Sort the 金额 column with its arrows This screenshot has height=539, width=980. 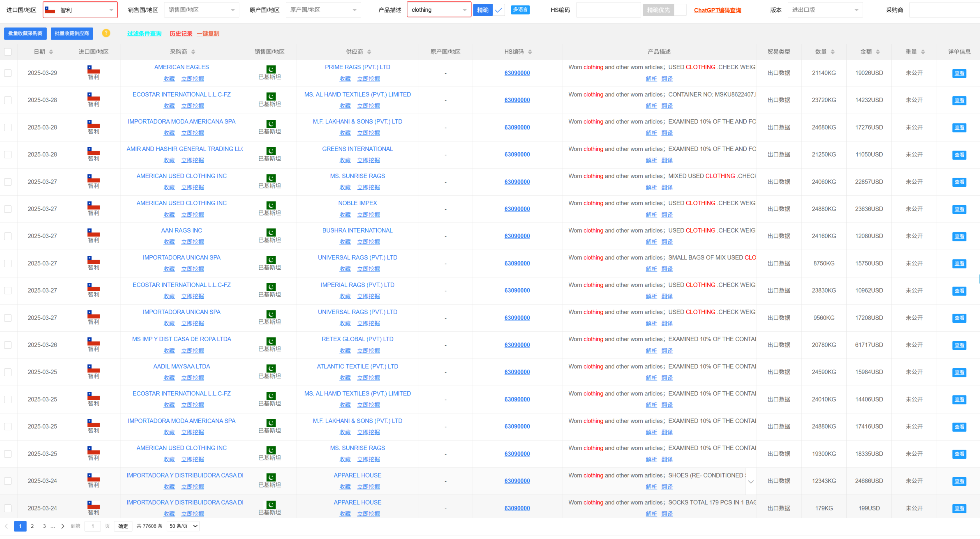878,52
